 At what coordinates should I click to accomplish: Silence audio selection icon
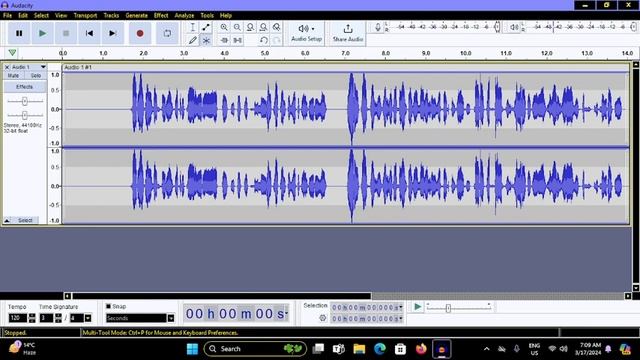pyautogui.click(x=237, y=40)
